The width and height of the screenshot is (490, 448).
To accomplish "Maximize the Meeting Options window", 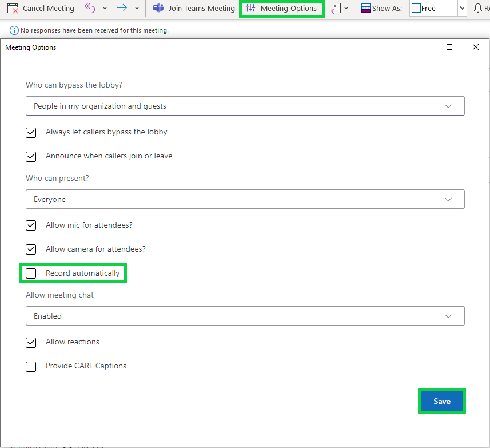I will coord(449,47).
